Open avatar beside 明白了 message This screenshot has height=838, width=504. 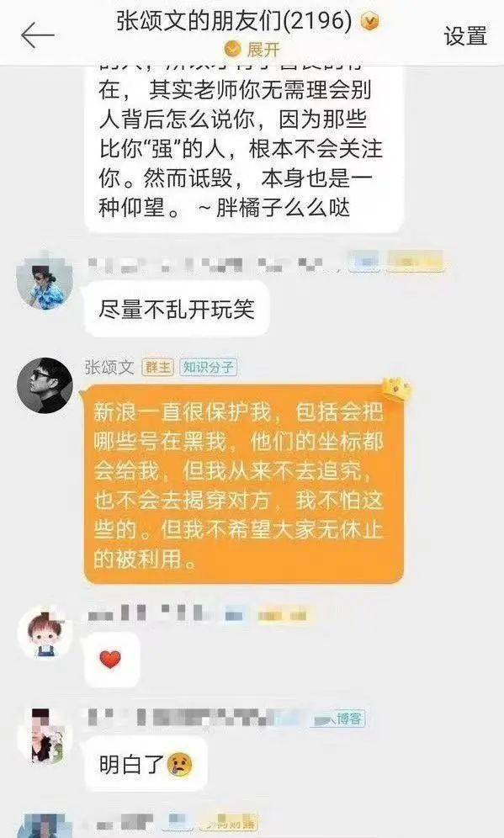tap(45, 736)
